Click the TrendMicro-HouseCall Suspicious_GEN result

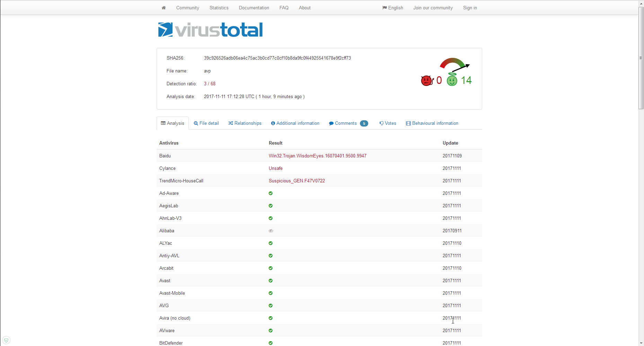click(297, 181)
